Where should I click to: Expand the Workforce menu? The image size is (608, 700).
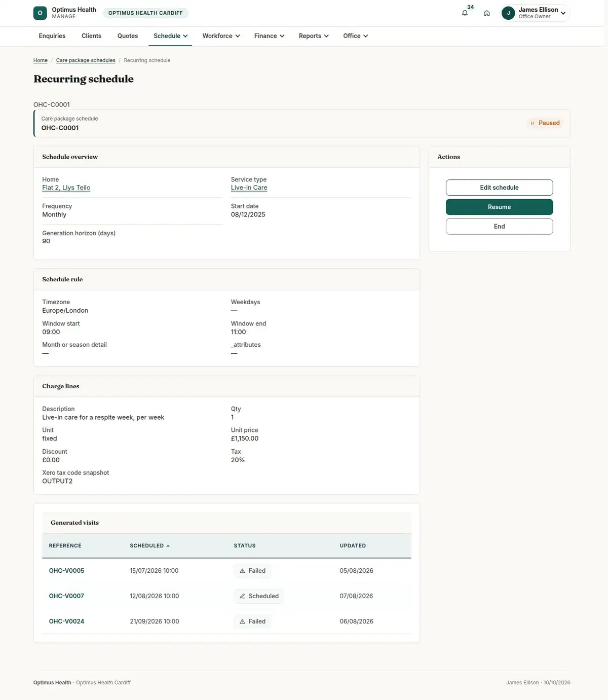click(x=221, y=36)
